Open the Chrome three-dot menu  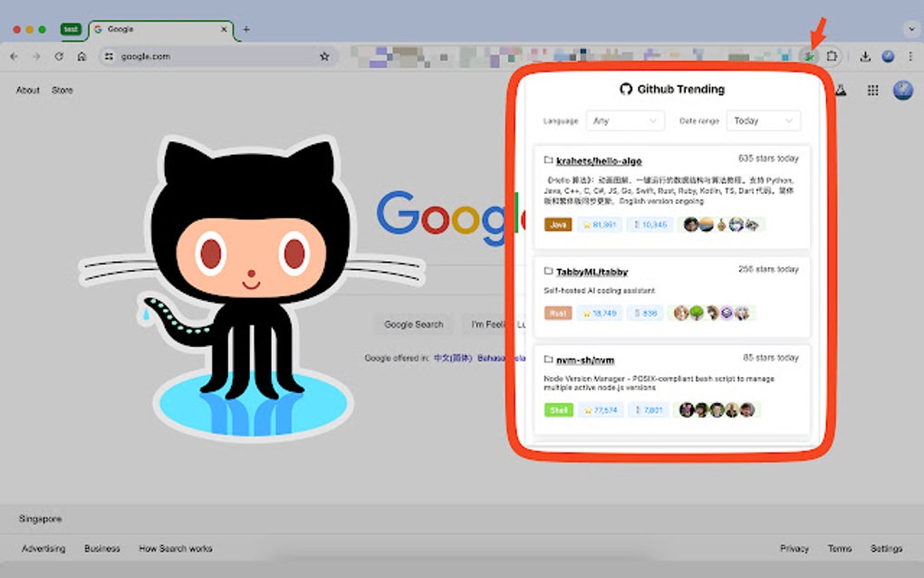point(910,56)
